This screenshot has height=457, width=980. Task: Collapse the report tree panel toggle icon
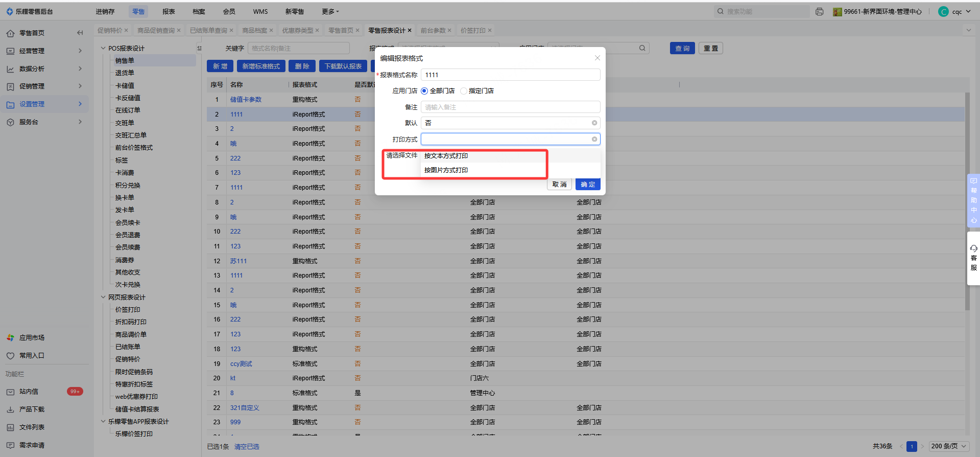199,48
